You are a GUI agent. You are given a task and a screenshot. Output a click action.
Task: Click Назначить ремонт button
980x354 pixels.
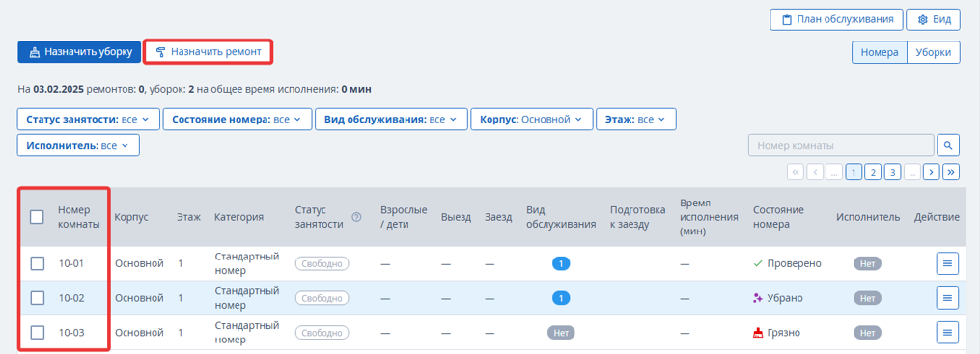[209, 52]
